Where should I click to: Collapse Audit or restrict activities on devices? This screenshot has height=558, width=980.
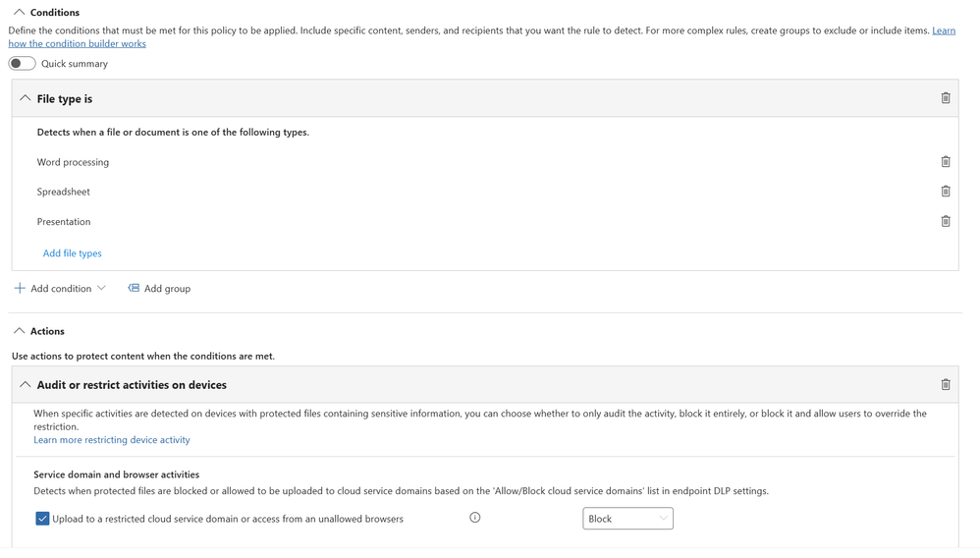tap(26, 385)
